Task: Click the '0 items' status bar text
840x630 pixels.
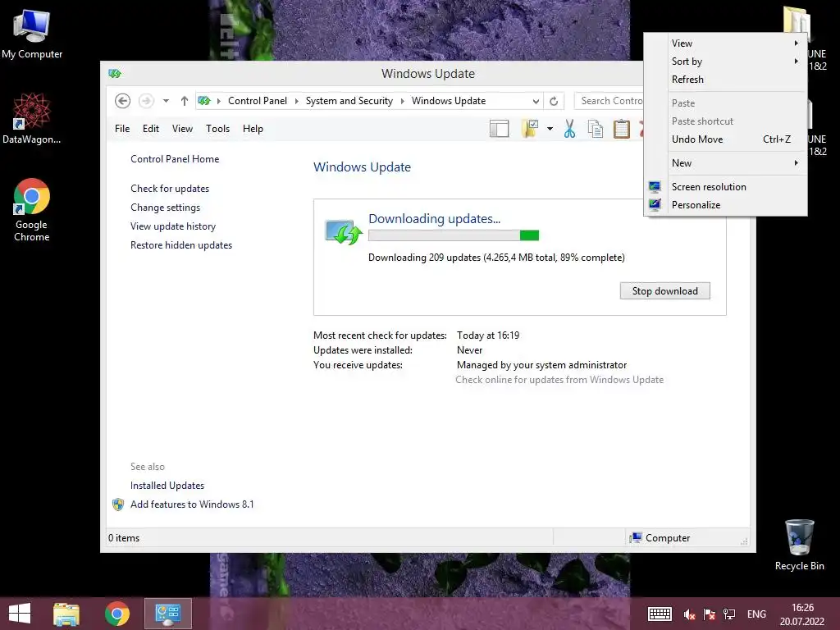Action: [124, 538]
